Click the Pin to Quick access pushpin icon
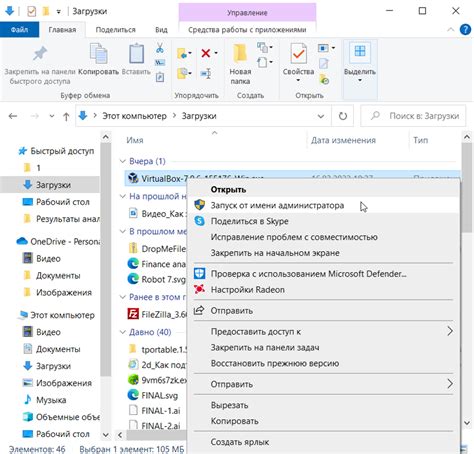474x454 pixels. pos(40,54)
